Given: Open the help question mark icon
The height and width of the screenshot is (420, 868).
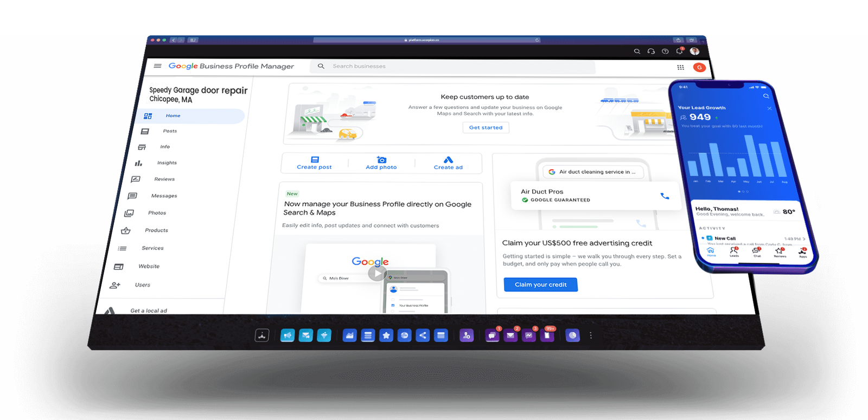Looking at the screenshot, I should pos(665,51).
